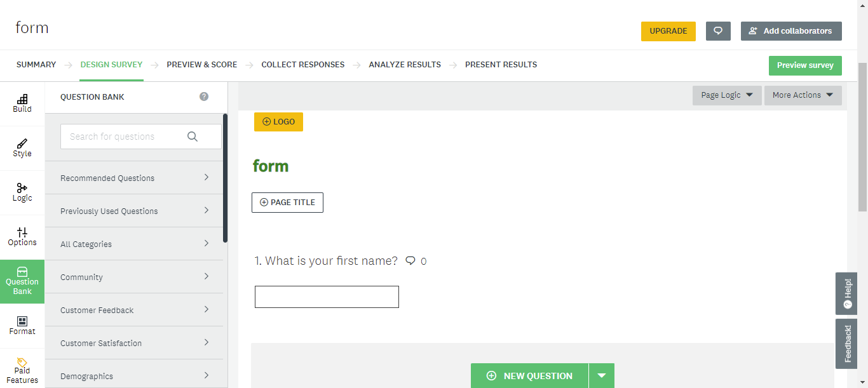
Task: Expand the Demographics question category
Action: click(x=134, y=376)
